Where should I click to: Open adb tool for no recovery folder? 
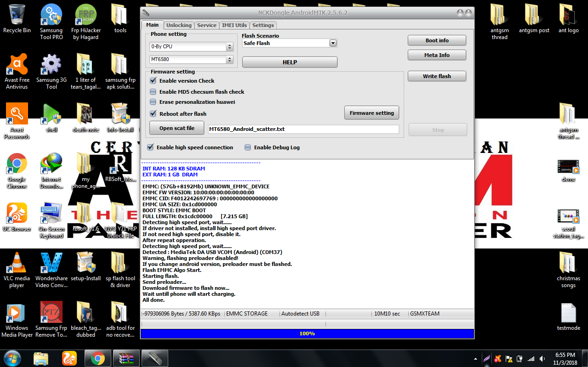(x=120, y=320)
